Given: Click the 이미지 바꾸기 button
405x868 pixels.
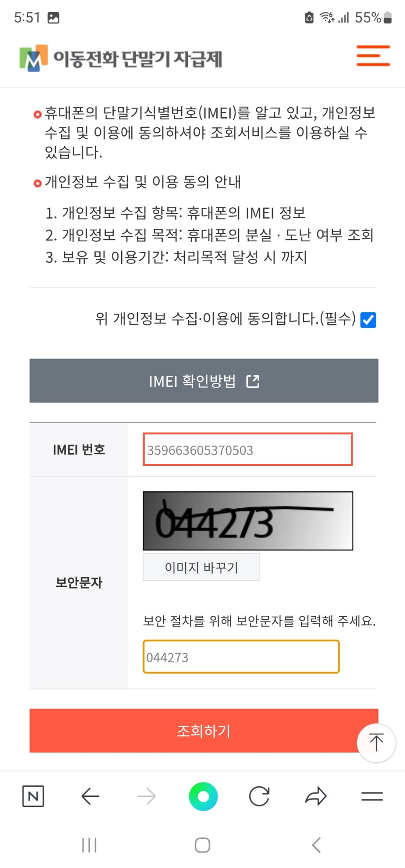Looking at the screenshot, I should [202, 567].
